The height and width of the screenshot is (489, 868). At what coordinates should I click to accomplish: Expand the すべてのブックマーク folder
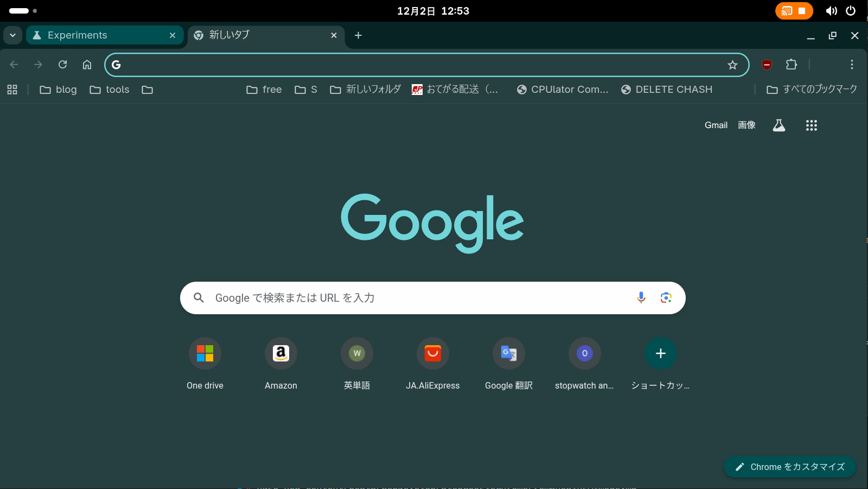812,90
